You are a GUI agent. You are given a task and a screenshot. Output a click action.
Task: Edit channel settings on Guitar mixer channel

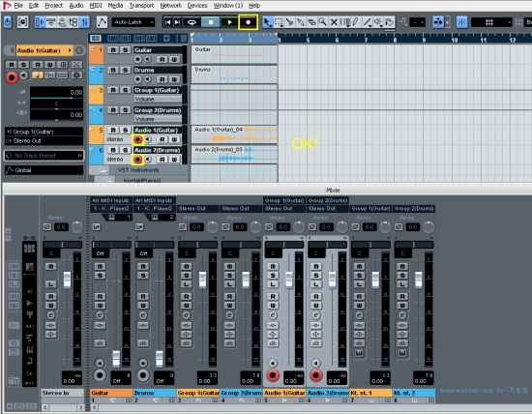(x=100, y=315)
